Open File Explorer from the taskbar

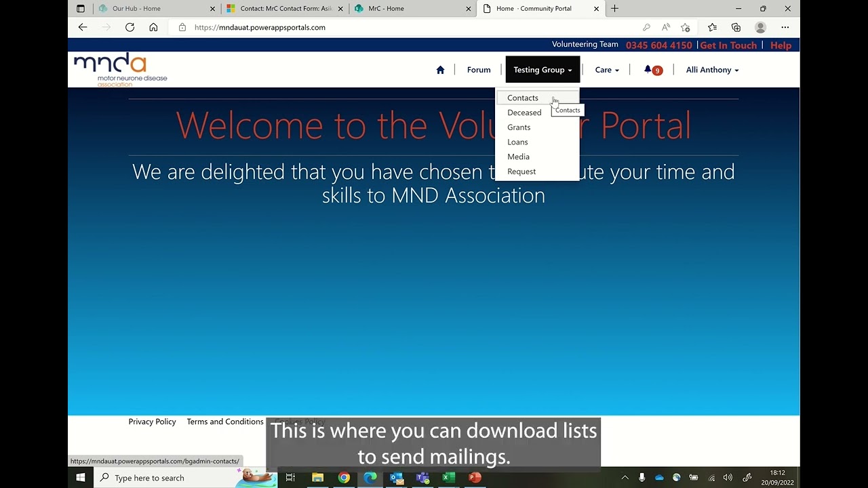tap(317, 478)
